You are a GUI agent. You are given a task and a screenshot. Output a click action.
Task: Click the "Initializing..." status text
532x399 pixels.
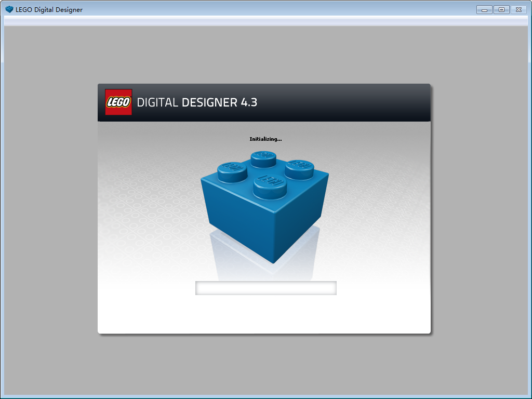[x=265, y=139]
